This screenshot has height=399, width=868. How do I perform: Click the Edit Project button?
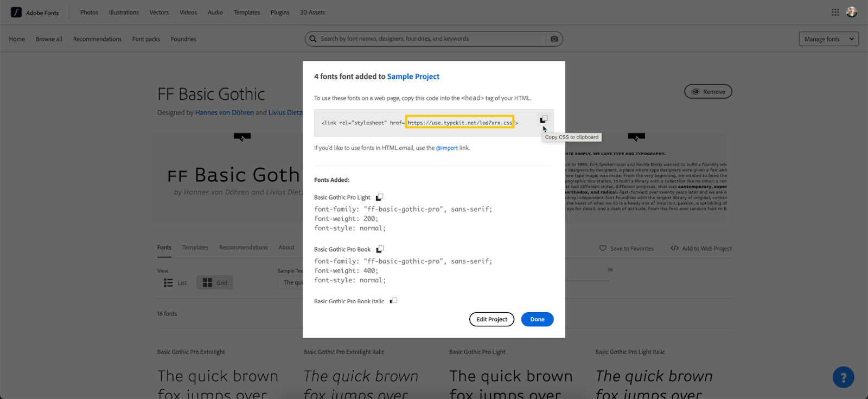tap(492, 319)
